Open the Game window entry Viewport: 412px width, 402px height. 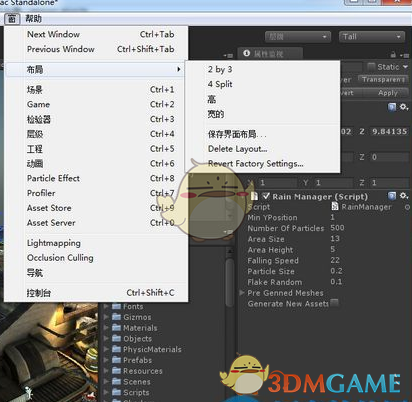(97, 104)
